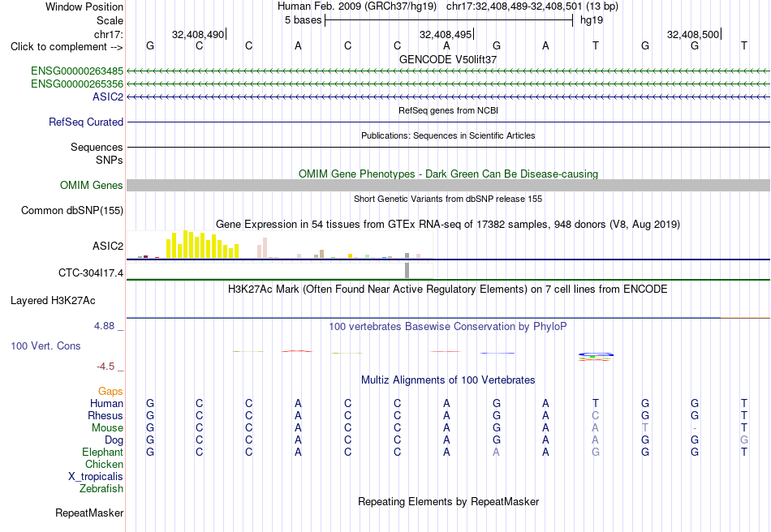Image resolution: width=771 pixels, height=532 pixels.
Task: Click the GENCODE V50lift37 track title
Action: pos(448,59)
